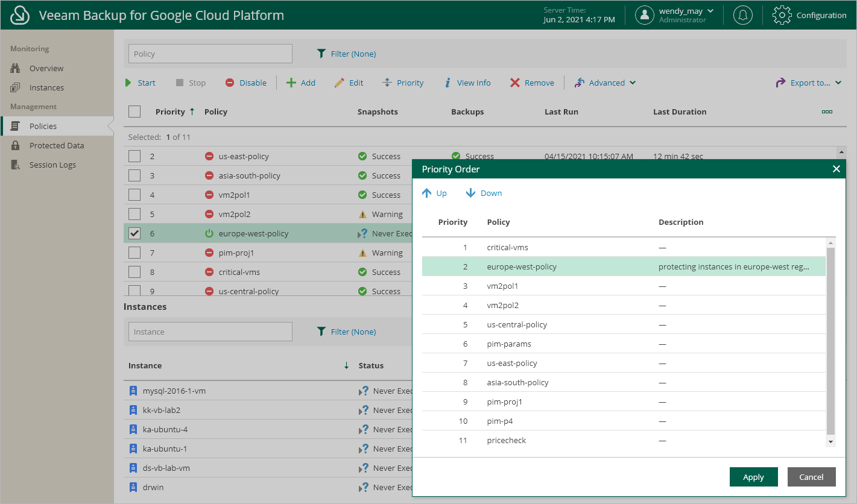The height and width of the screenshot is (504, 857).
Task: Click the instance filter funnel icon
Action: (x=321, y=332)
